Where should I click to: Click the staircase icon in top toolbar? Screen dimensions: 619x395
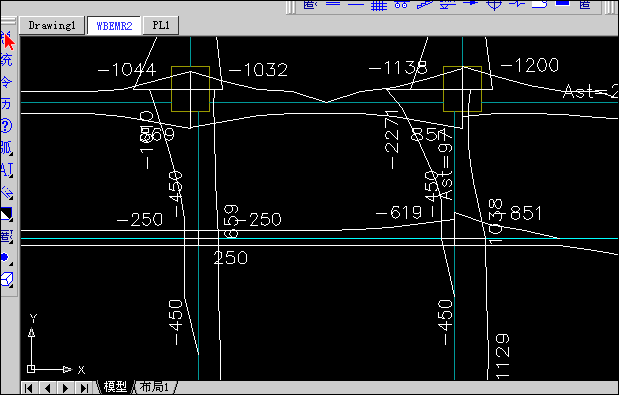tap(425, 4)
